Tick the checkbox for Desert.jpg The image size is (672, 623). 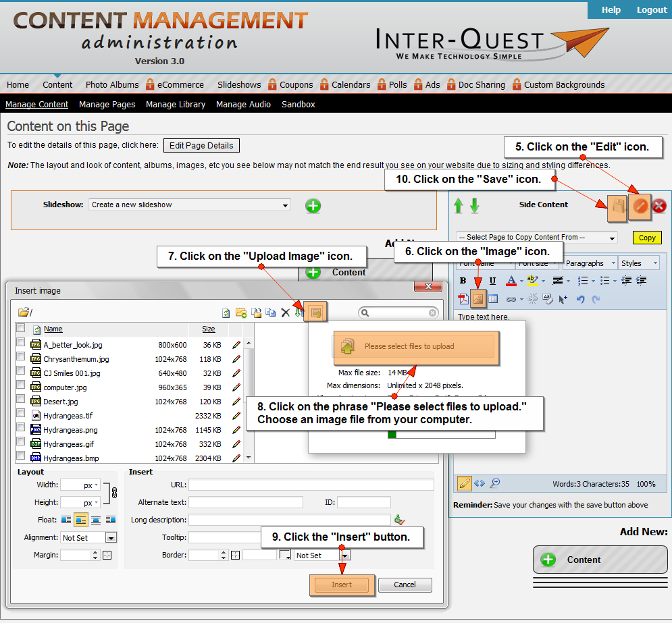[x=21, y=401]
